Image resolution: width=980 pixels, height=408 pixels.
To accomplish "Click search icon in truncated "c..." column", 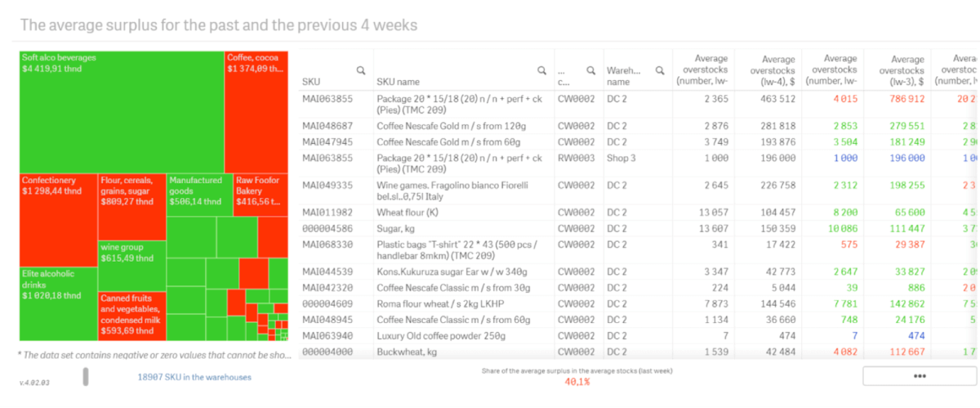I will click(590, 70).
